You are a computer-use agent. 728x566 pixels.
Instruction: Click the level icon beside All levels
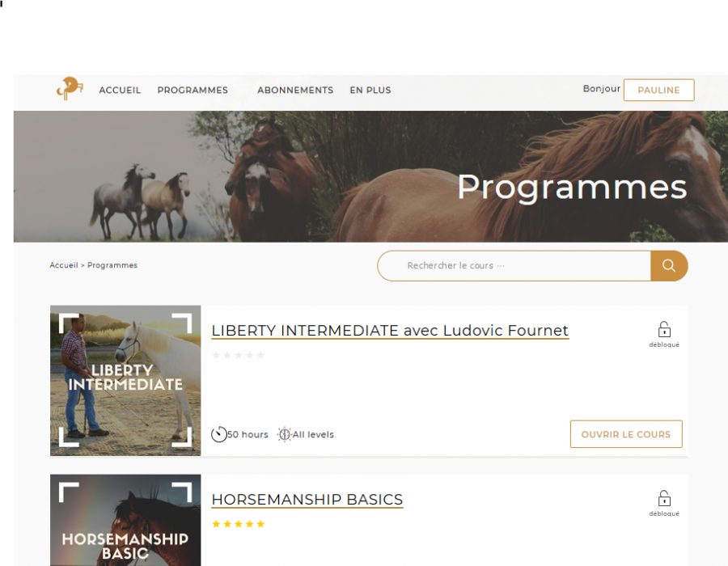point(284,435)
